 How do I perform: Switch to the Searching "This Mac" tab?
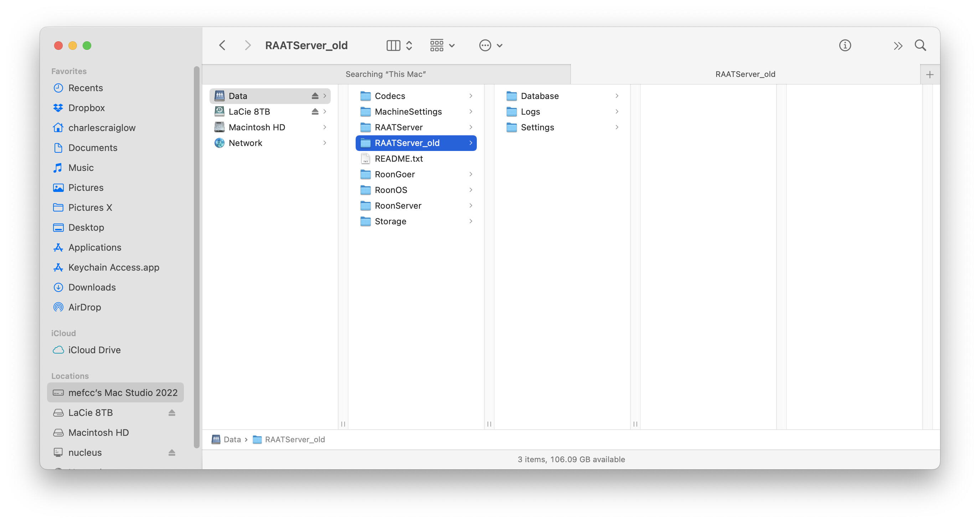click(x=386, y=74)
